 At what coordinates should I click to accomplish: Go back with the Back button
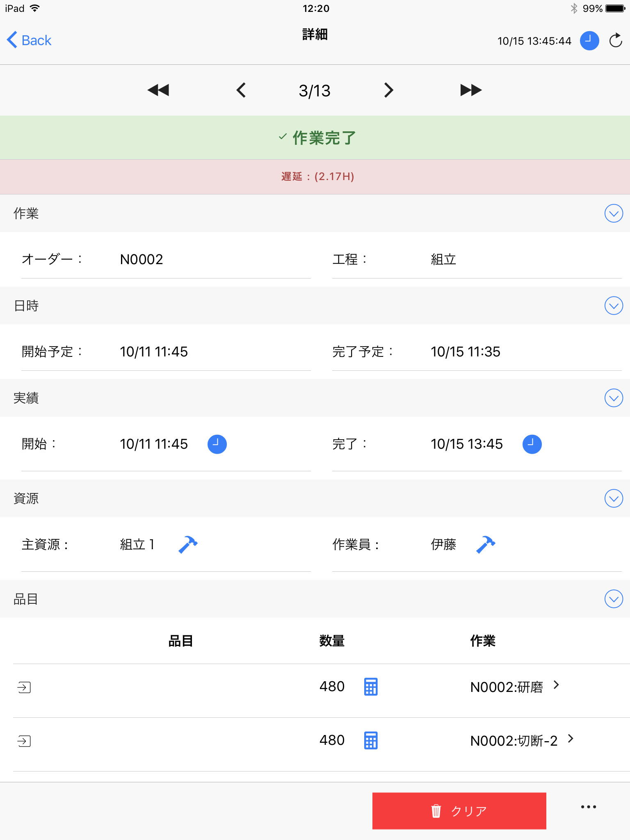click(x=29, y=40)
